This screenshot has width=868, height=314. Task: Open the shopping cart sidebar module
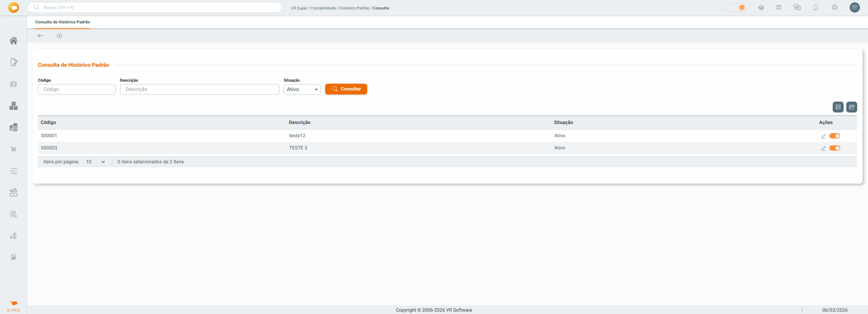pos(14,149)
